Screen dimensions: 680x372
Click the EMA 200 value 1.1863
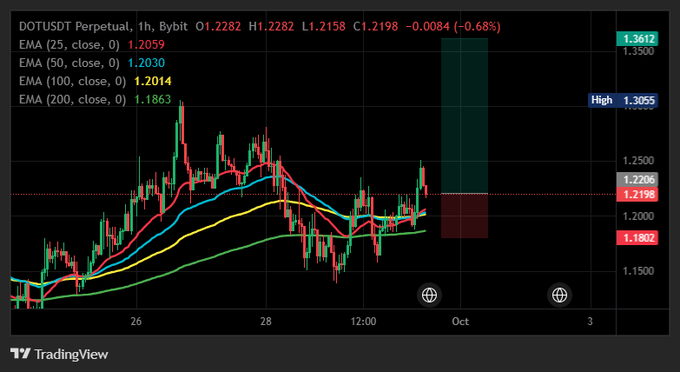coord(153,99)
